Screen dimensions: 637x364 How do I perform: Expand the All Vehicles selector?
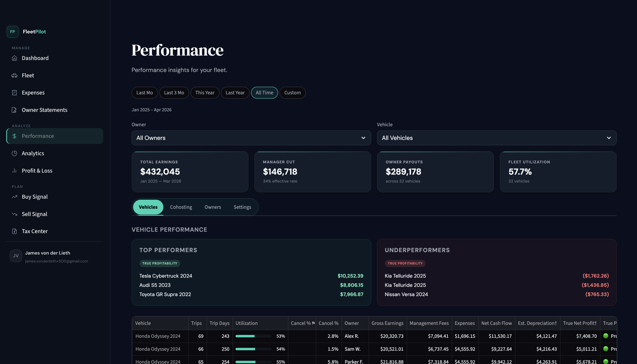tap(497, 138)
